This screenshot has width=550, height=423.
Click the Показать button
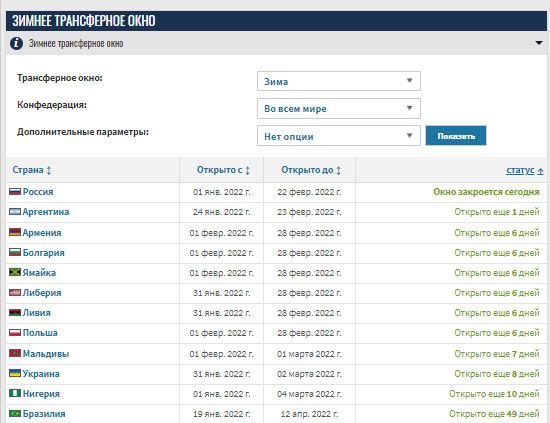[x=456, y=136]
